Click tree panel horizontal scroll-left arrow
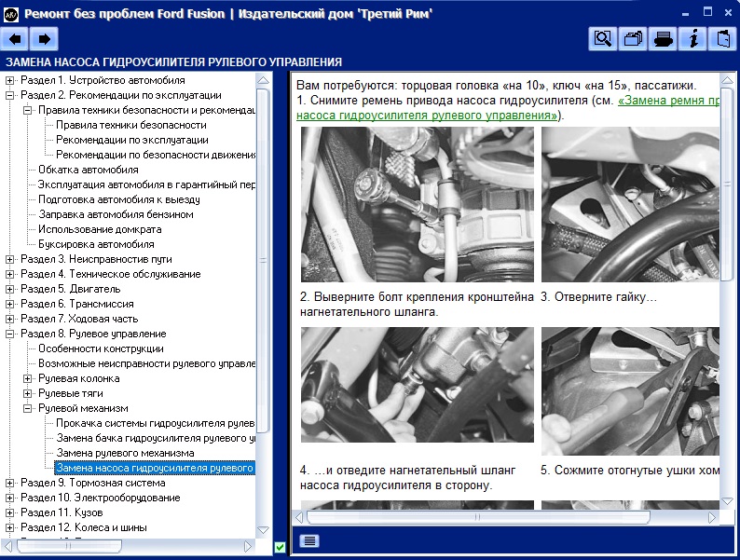Image resolution: width=740 pixels, height=560 pixels. pyautogui.click(x=8, y=546)
